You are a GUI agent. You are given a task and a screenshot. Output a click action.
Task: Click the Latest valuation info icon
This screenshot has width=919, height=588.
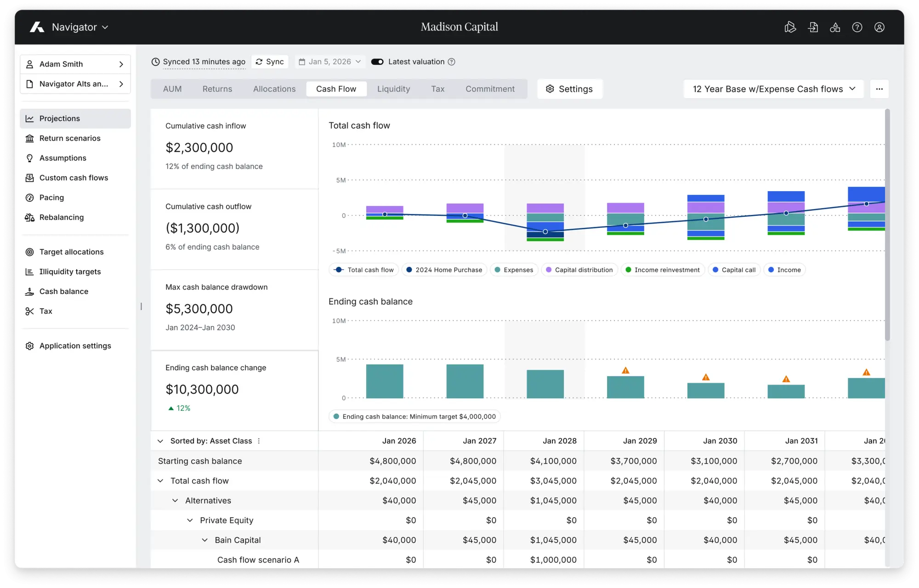(x=452, y=62)
